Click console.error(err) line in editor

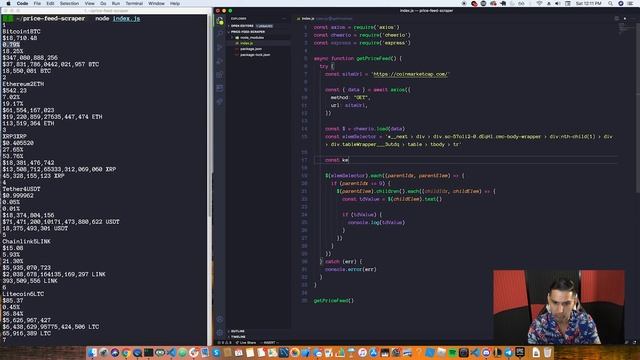click(x=351, y=269)
